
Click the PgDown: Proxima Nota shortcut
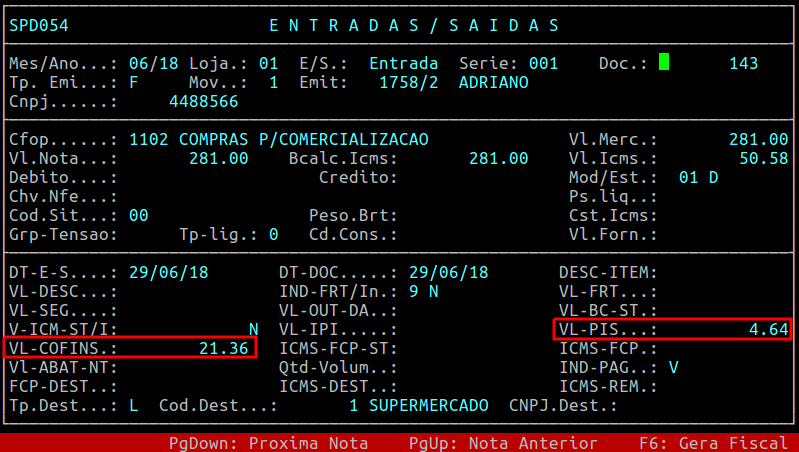267,442
